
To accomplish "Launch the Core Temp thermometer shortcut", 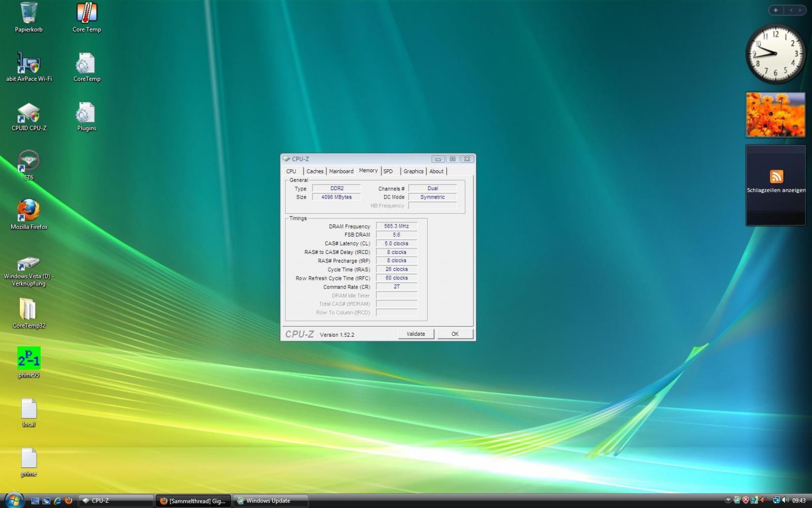I will click(x=87, y=17).
